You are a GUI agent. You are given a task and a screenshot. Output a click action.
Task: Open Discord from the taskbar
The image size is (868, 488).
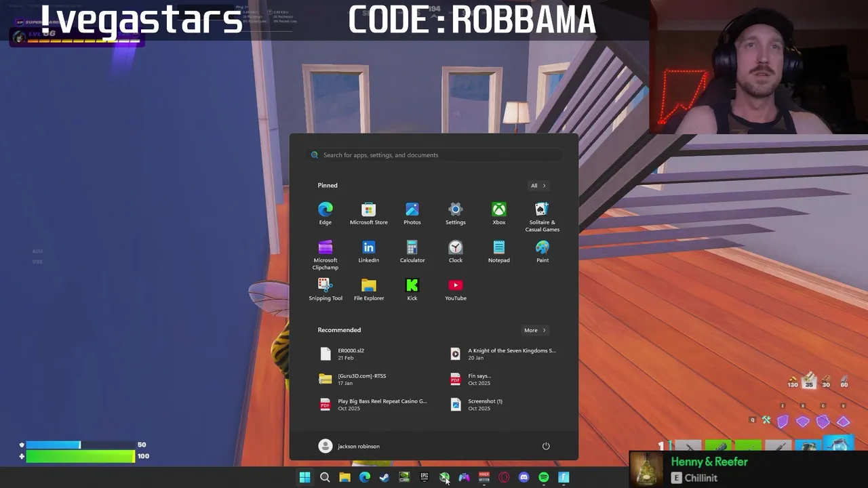(524, 477)
